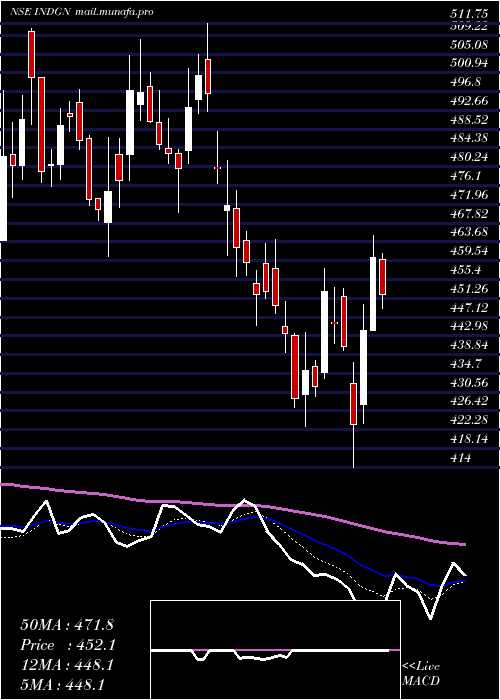
Task: Click the 488.52 price axis label
Action: pyautogui.click(x=468, y=119)
